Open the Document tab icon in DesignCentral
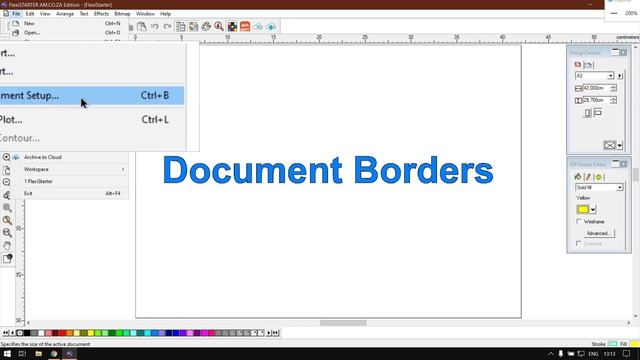The image size is (640, 360). click(x=578, y=65)
